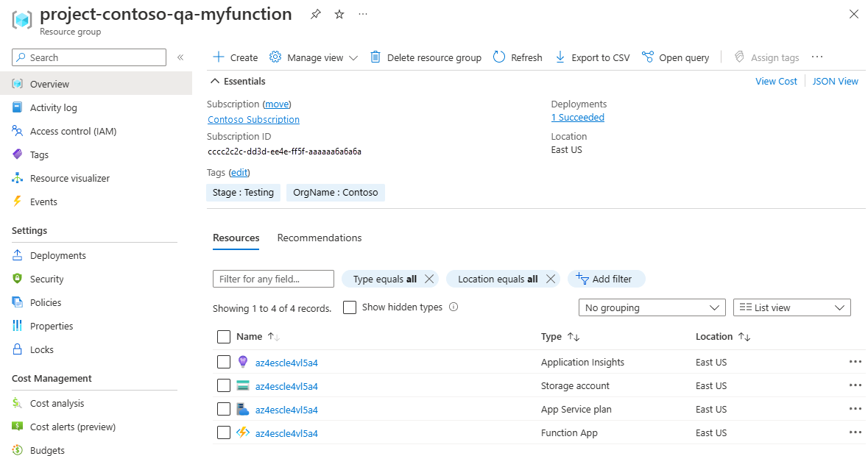Viewport: 868px width, 456px height.
Task: Collapse the Essentials section
Action: (215, 81)
